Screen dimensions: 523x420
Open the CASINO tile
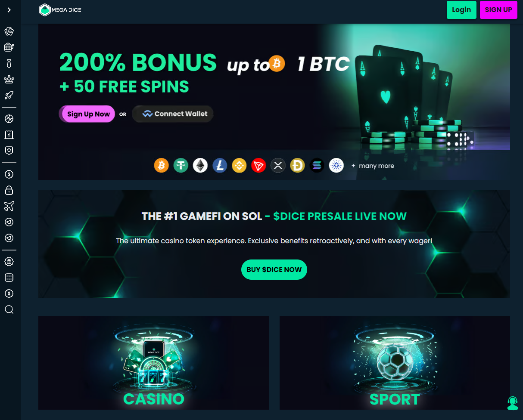(x=154, y=363)
